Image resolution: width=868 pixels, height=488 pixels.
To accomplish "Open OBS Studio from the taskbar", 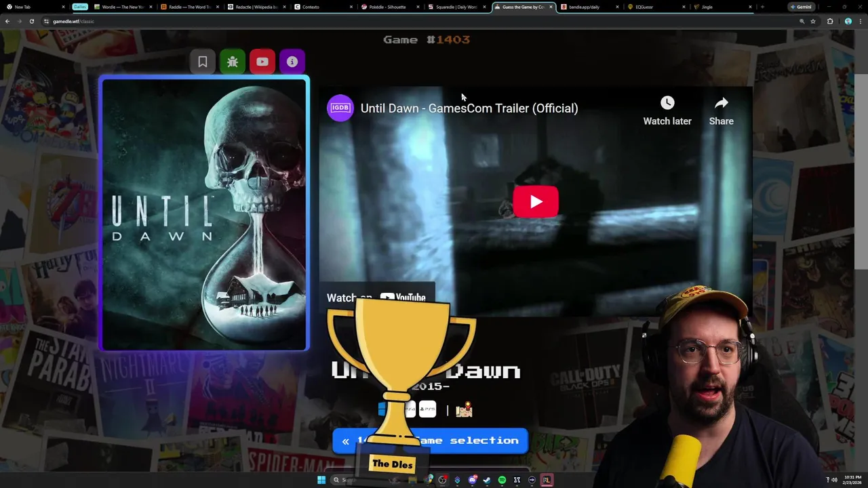I will [x=442, y=480].
